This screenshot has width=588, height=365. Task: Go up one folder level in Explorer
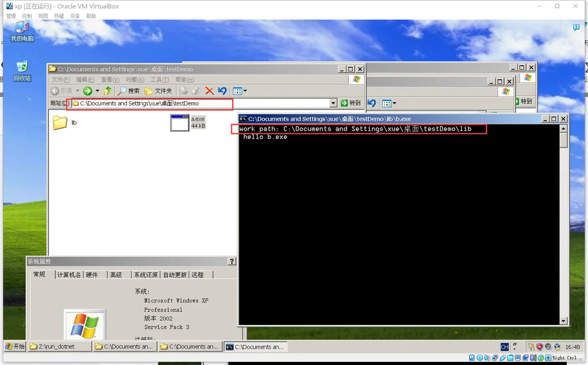(x=108, y=91)
